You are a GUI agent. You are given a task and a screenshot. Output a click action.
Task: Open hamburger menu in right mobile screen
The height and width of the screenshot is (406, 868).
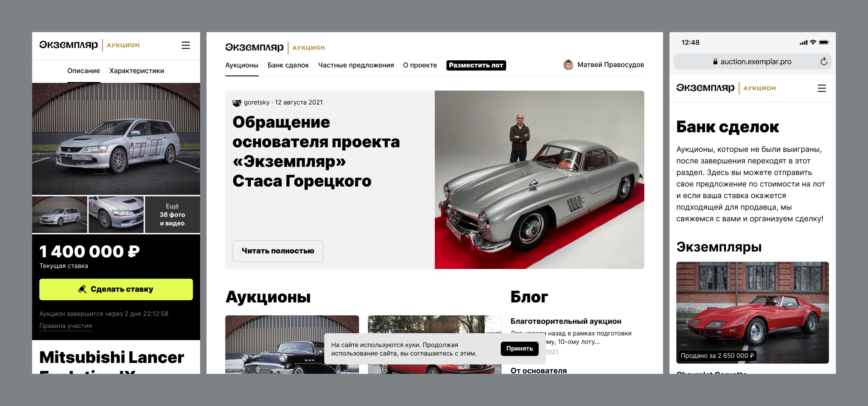[x=822, y=88]
